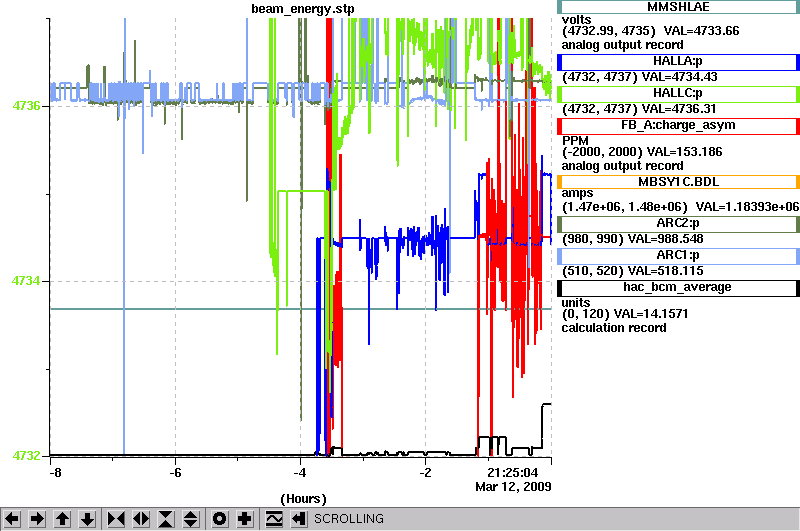Select the ARC2:p curve legend box

(x=678, y=224)
